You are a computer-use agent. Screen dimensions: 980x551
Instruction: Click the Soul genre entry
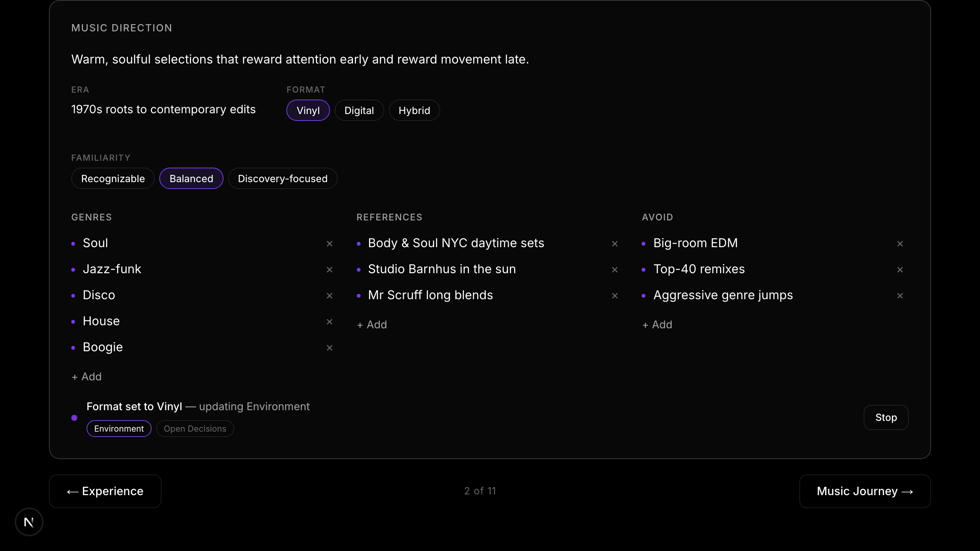click(95, 243)
